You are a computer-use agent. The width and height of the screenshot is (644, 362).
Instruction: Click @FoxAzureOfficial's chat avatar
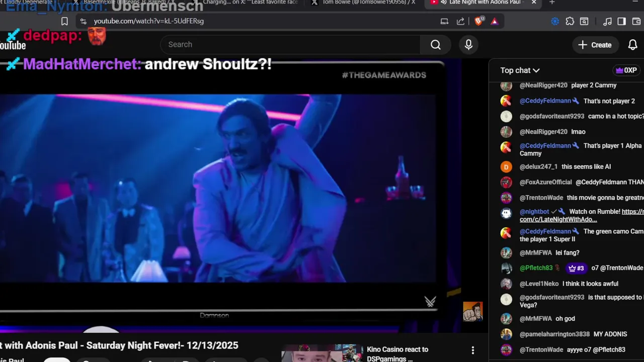506,183
